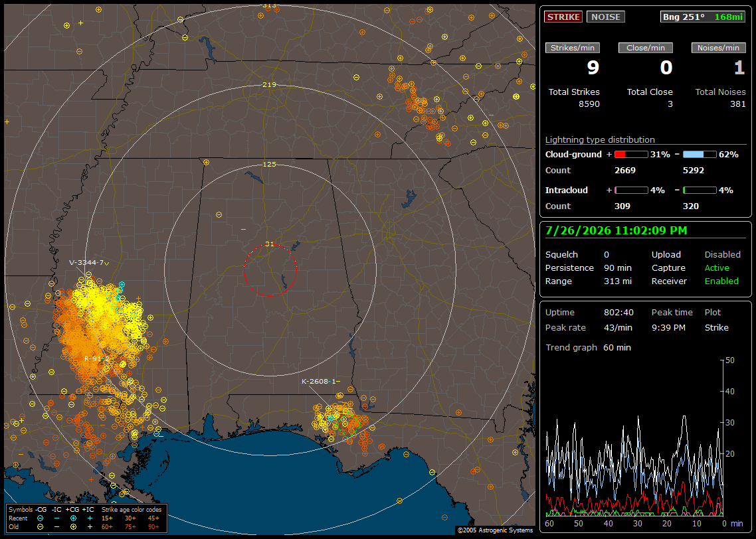
Task: Click the V-3344-7 storm cell label
Action: pos(86,262)
